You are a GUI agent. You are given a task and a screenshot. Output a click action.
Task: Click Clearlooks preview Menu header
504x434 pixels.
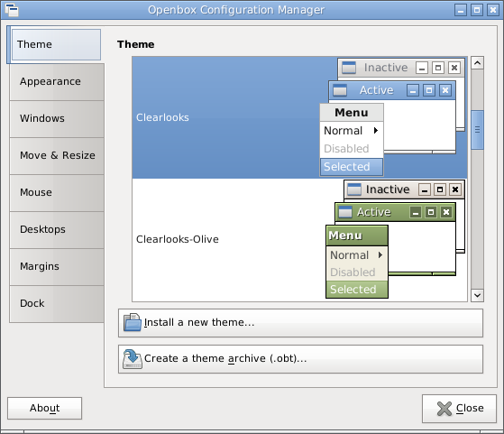coord(352,113)
